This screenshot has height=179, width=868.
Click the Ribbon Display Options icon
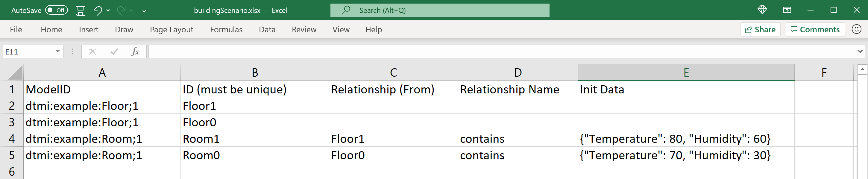(787, 10)
